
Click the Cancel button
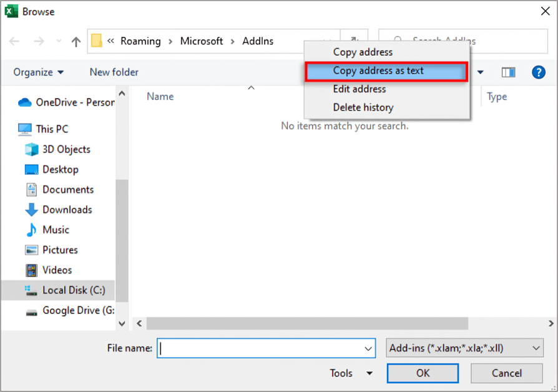click(x=506, y=373)
